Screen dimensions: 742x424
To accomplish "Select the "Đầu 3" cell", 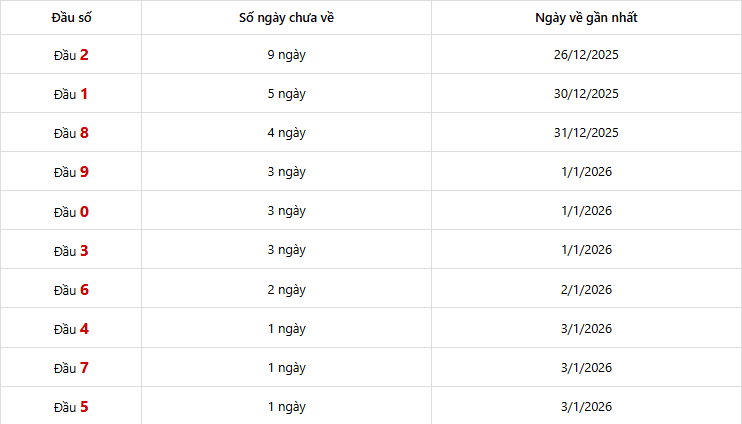I will (x=71, y=250).
